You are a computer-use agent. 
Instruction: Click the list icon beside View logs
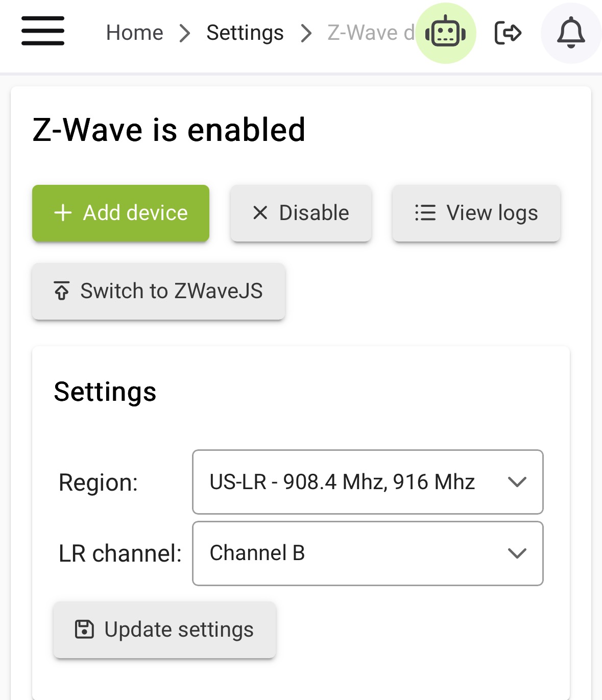pyautogui.click(x=425, y=213)
